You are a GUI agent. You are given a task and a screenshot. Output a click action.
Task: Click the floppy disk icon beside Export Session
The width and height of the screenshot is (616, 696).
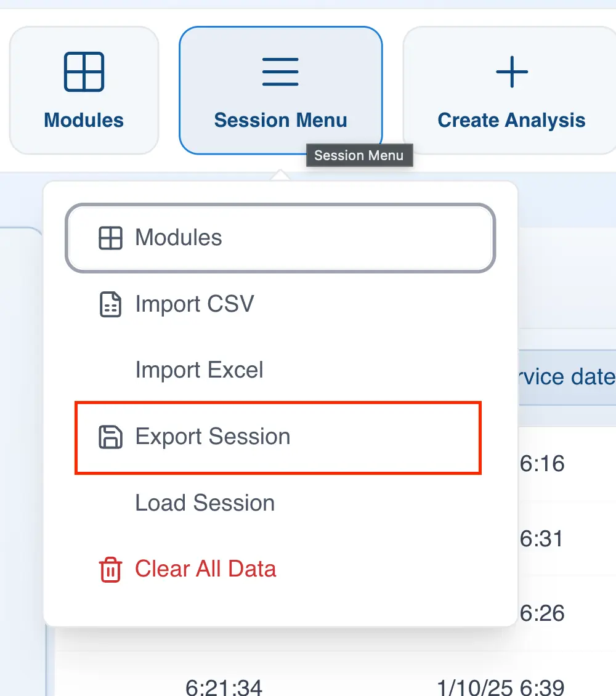[110, 437]
